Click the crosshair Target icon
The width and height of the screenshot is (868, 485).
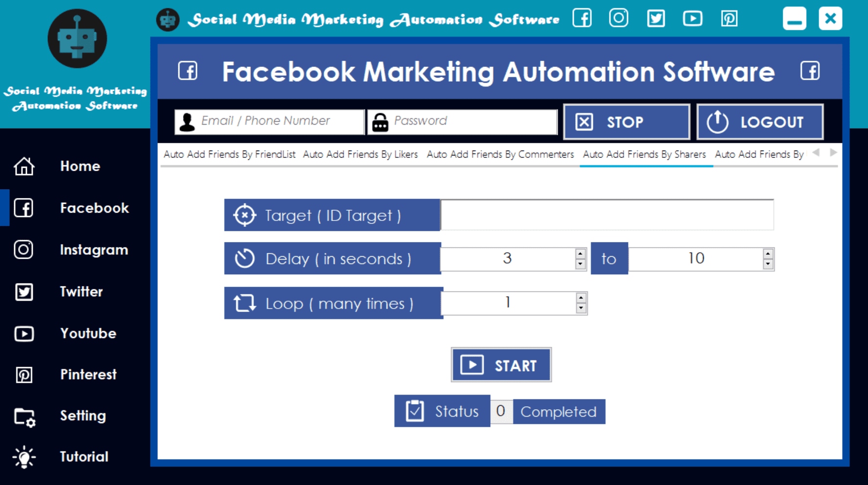click(x=244, y=215)
